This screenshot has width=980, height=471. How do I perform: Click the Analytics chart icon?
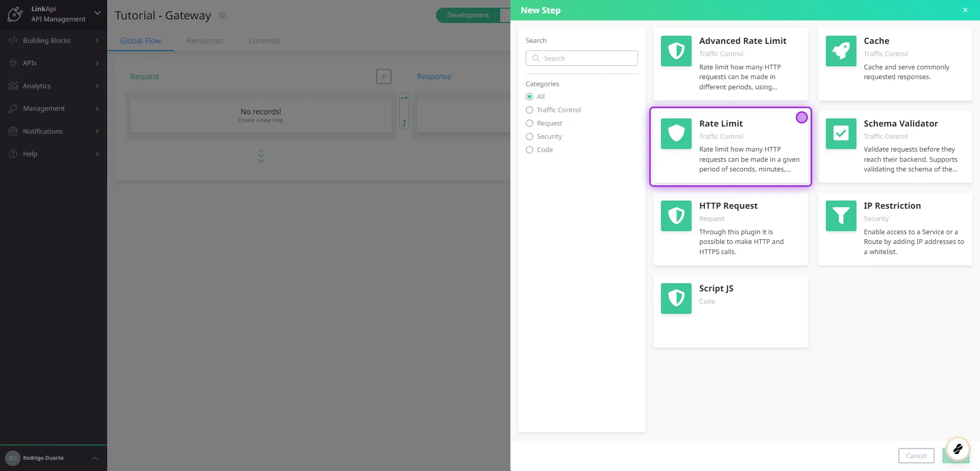[13, 86]
